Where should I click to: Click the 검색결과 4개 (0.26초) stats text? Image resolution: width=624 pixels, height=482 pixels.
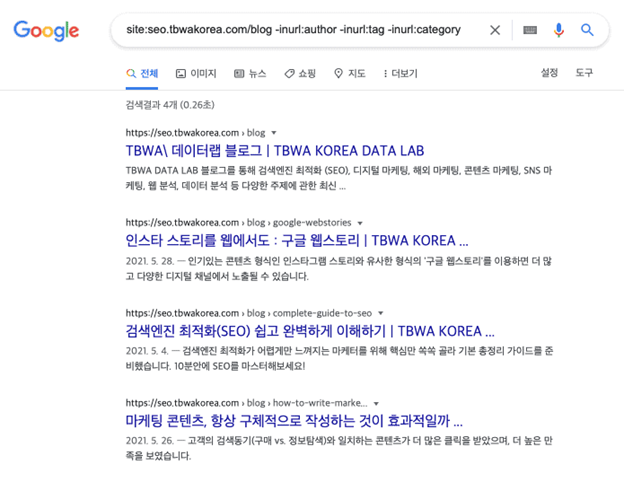[x=170, y=105]
